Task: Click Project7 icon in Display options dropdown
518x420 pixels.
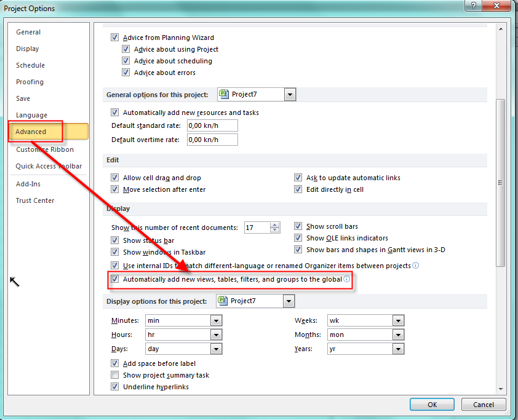Action: (223, 301)
